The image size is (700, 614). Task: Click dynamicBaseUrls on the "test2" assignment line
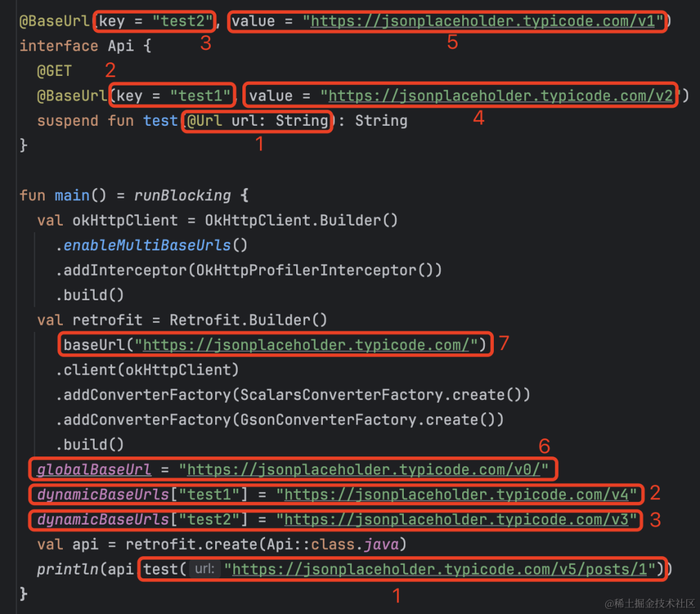[x=102, y=519]
